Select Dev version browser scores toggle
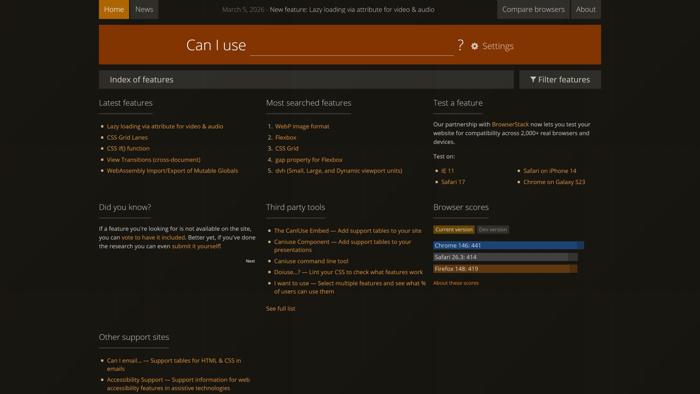Viewport: 700px width, 394px height. [493, 229]
